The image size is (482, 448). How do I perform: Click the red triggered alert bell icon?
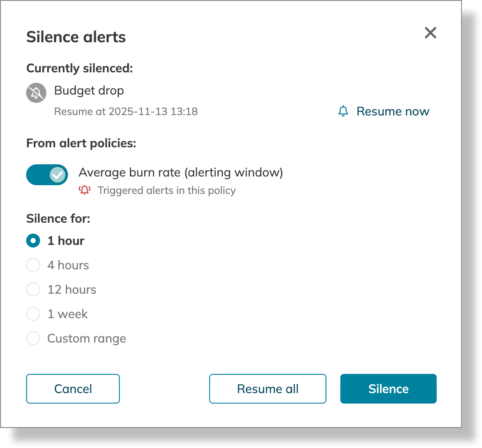tap(85, 190)
